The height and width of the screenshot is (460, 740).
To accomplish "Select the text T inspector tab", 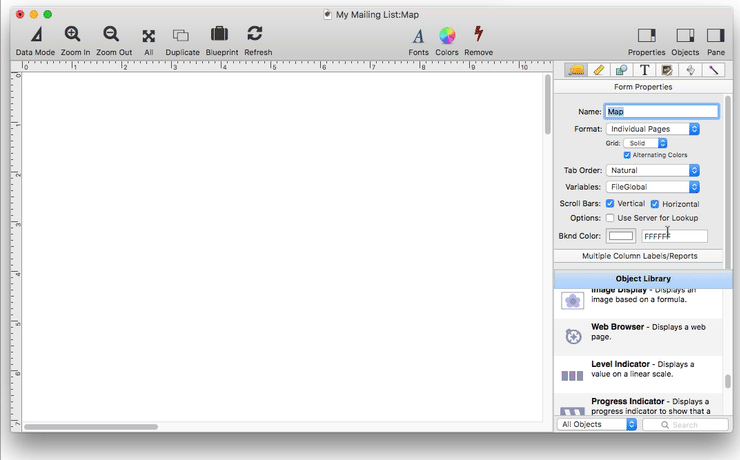I will coord(644,70).
